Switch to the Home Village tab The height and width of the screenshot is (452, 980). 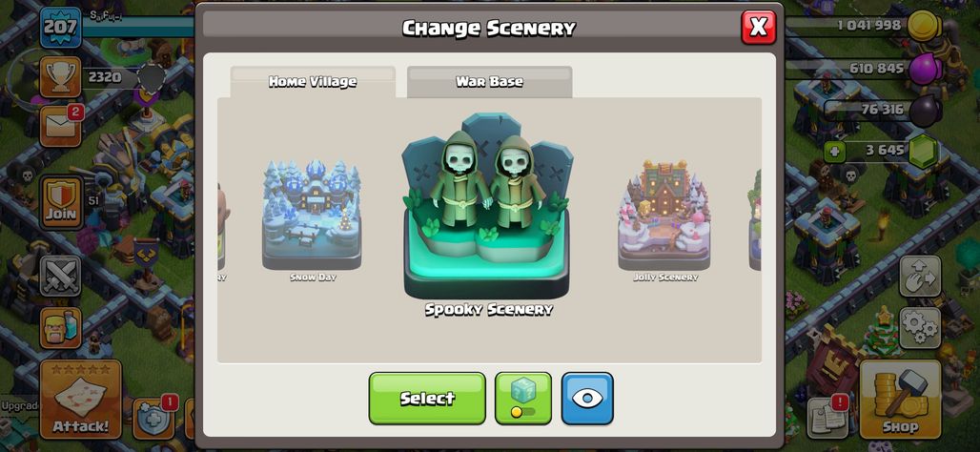tap(313, 82)
